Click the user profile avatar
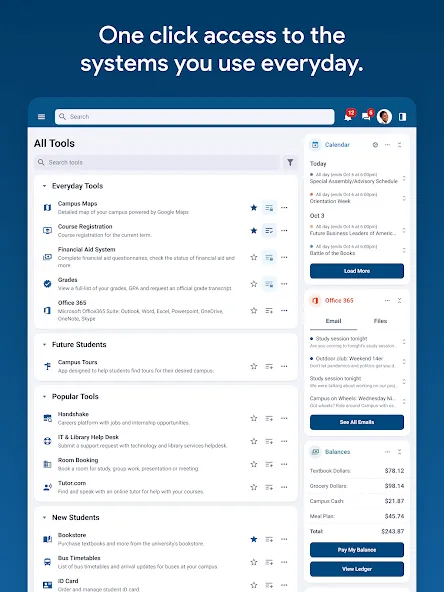The image size is (444, 592). [x=384, y=117]
